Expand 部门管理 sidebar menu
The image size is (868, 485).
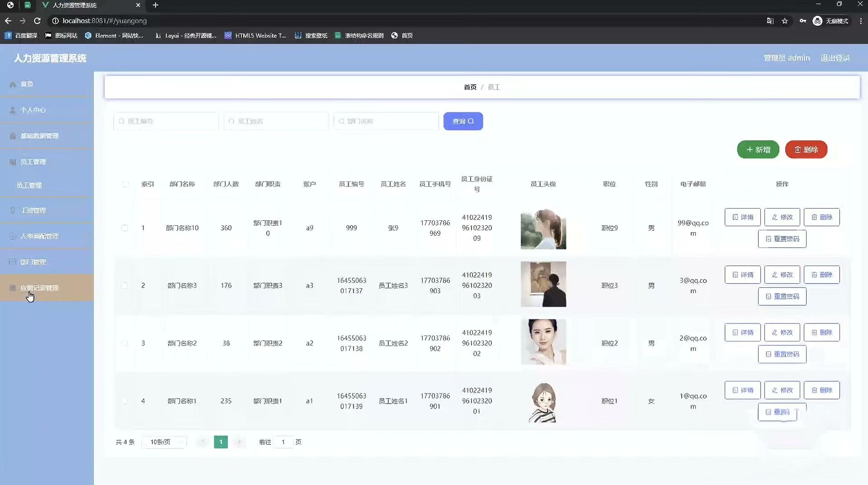(x=47, y=262)
